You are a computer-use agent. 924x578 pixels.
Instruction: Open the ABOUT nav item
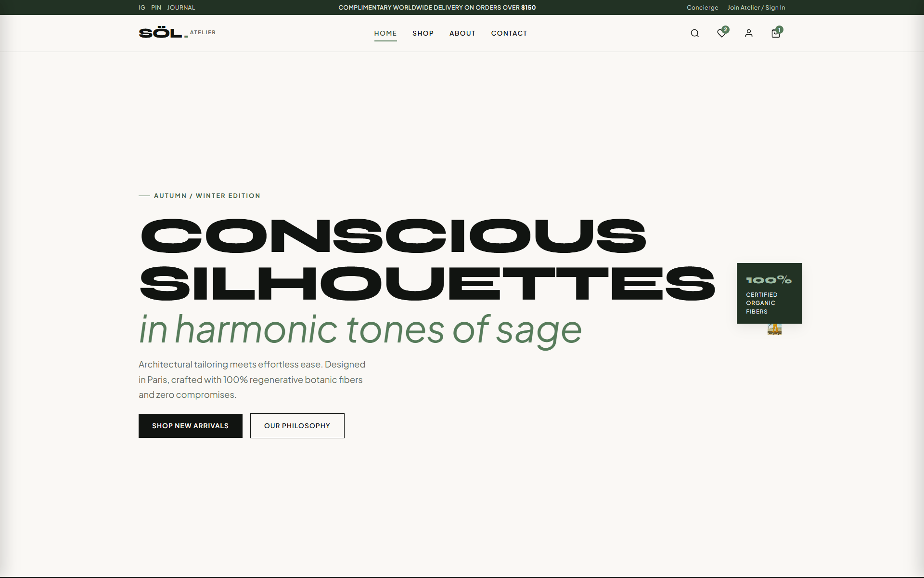(x=462, y=33)
